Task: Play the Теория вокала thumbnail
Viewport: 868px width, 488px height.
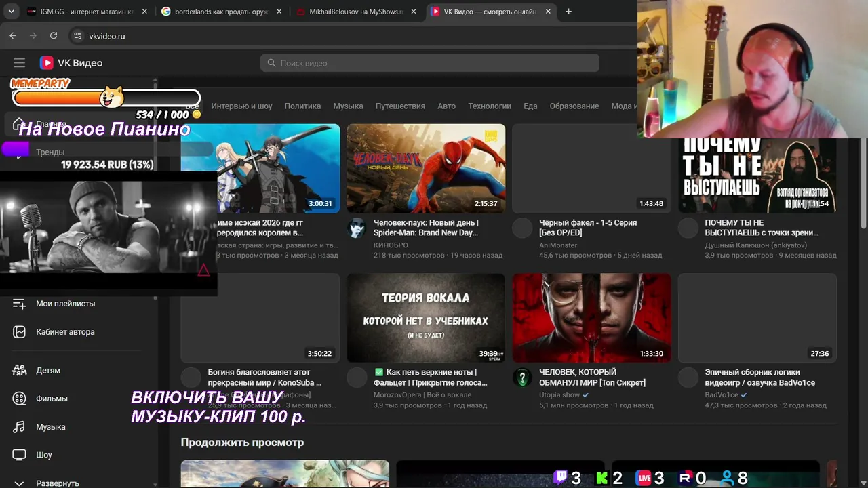Action: (426, 318)
